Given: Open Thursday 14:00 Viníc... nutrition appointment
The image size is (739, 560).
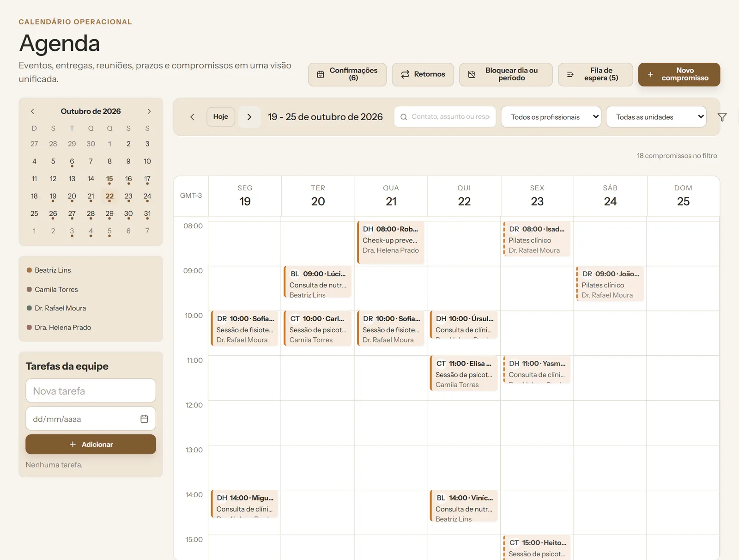Looking at the screenshot, I should [x=464, y=506].
